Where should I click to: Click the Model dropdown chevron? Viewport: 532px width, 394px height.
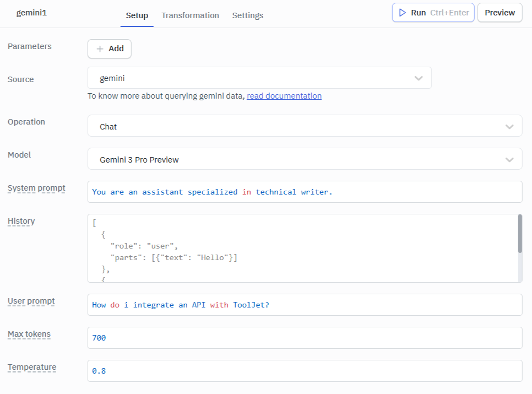coord(509,159)
